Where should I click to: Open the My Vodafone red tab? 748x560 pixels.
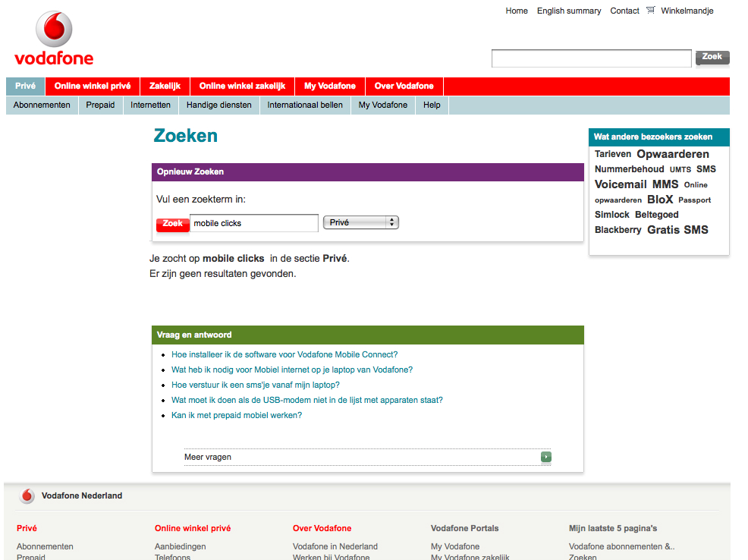(329, 87)
